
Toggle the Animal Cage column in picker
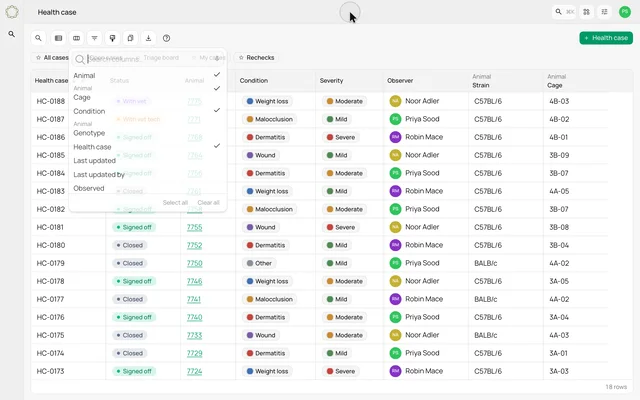147,93
